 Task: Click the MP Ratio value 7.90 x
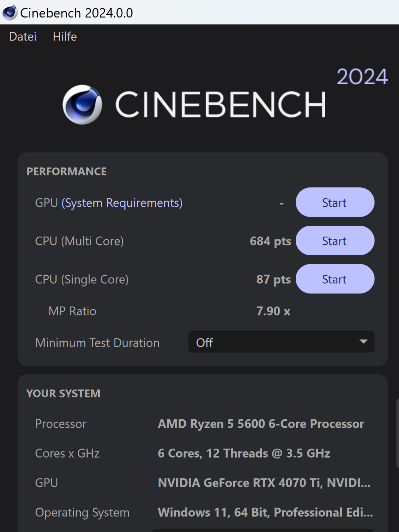273,311
